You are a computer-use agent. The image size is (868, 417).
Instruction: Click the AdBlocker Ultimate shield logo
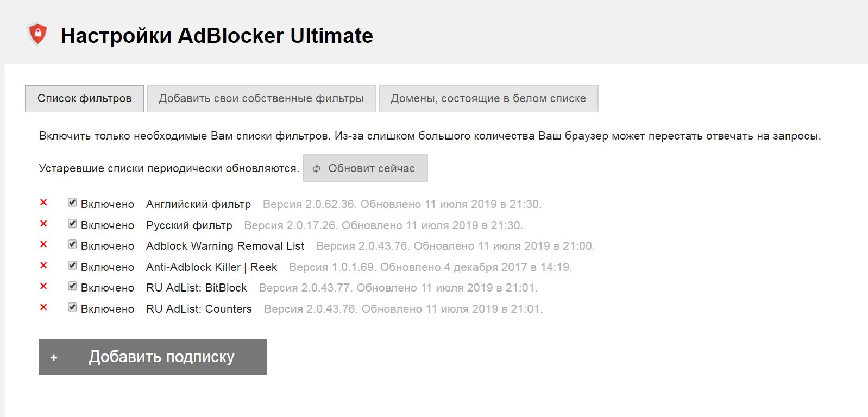pyautogui.click(x=37, y=34)
